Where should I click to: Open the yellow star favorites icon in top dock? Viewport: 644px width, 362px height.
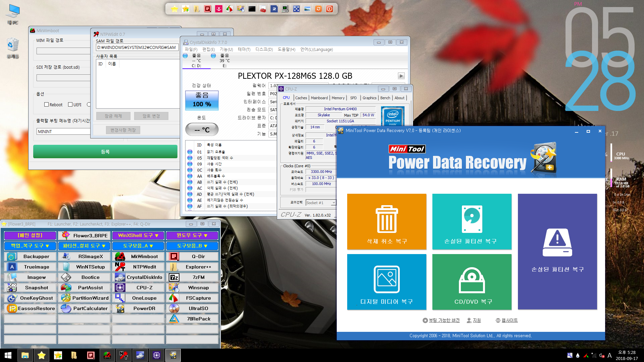174,9
